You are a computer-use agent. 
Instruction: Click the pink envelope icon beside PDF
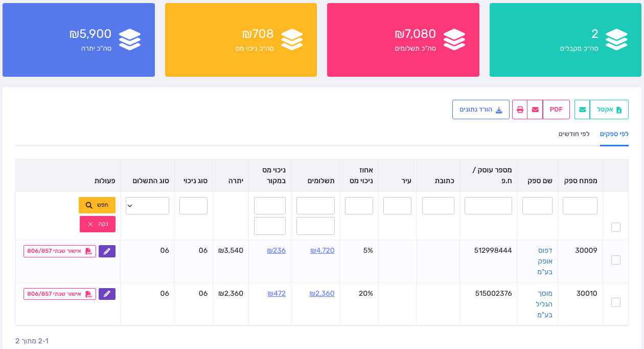click(x=535, y=110)
